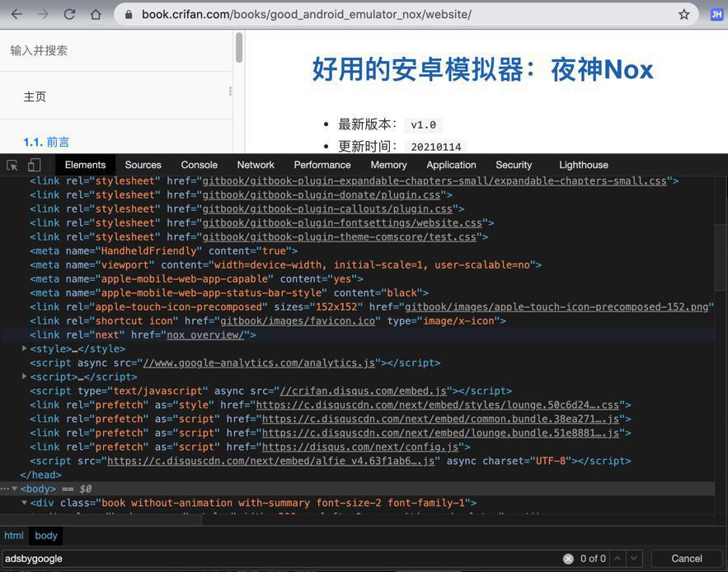The height and width of the screenshot is (572, 728).
Task: Open the Memory tab
Action: click(x=388, y=165)
